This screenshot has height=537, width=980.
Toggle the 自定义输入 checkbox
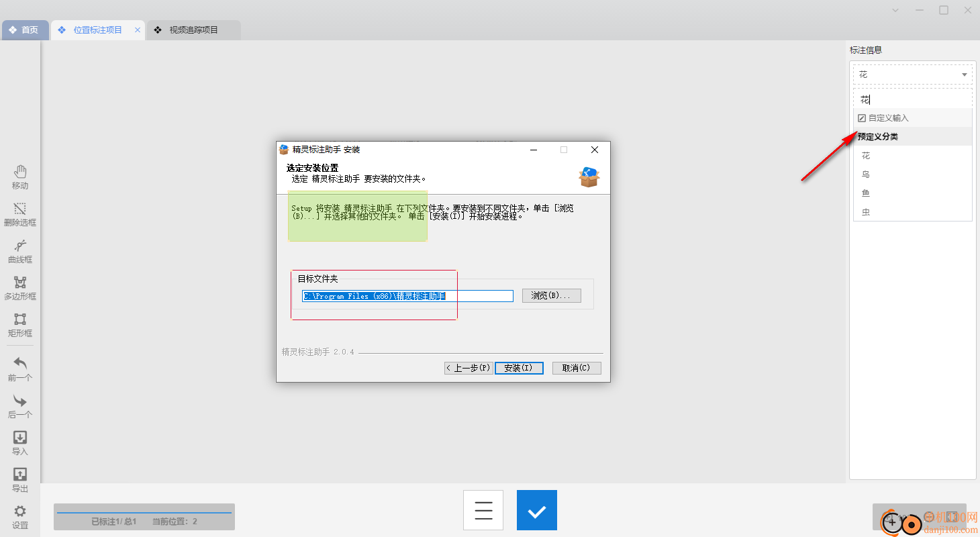click(x=863, y=118)
